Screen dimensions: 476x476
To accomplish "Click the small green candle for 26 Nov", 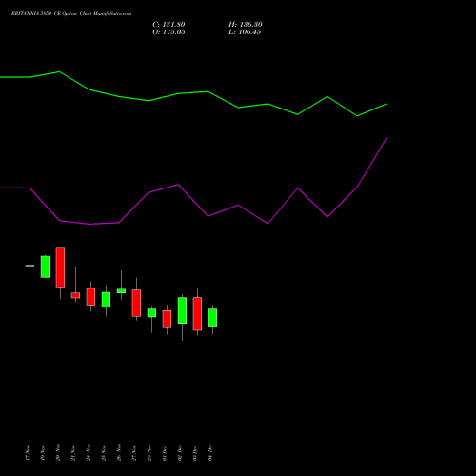I will click(x=121, y=290).
